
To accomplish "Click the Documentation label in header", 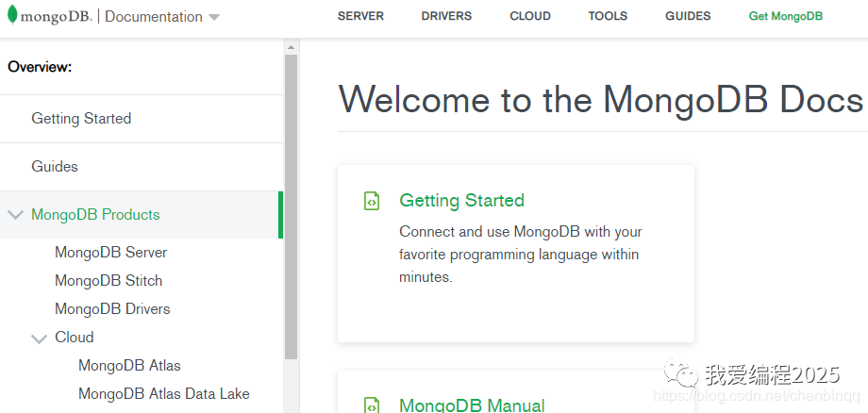I will [x=154, y=17].
